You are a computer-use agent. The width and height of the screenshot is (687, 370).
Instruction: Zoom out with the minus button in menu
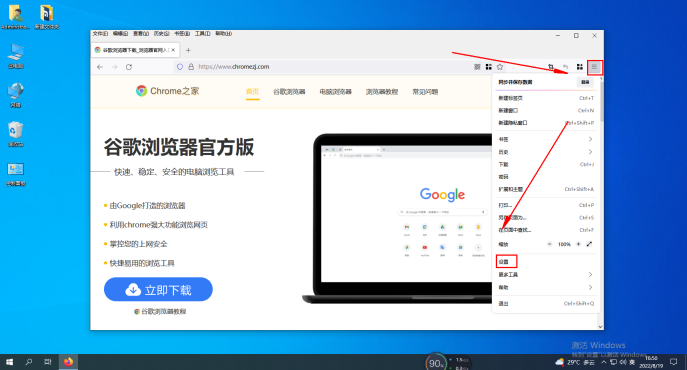coord(549,244)
